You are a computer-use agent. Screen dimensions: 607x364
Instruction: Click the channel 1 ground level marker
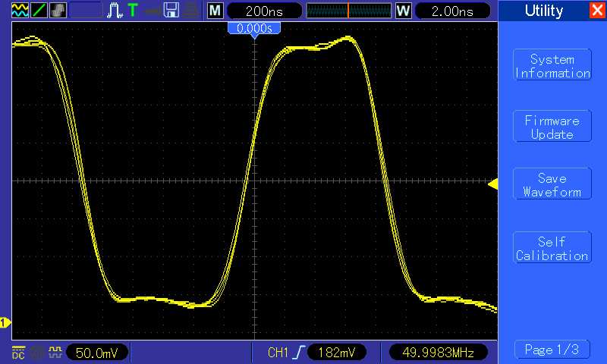pos(5,322)
